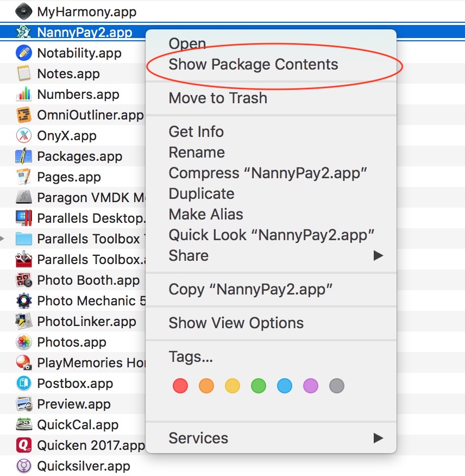
Task: Choose Rename in context menu
Action: (x=197, y=152)
